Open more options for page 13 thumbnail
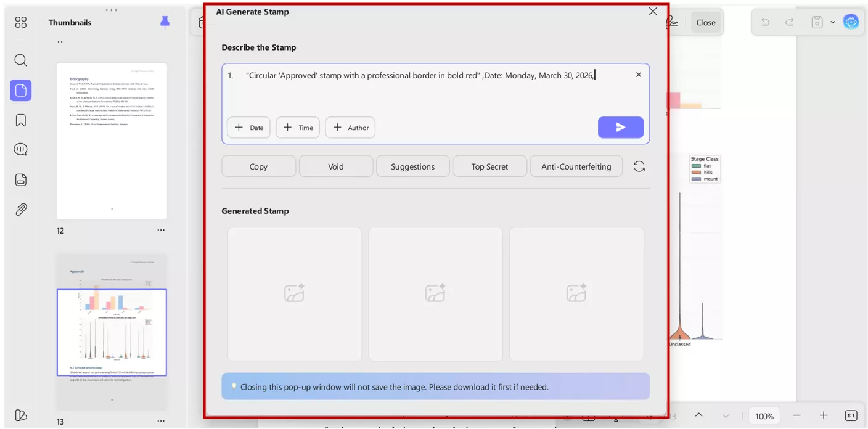The height and width of the screenshot is (429, 868). tap(161, 421)
